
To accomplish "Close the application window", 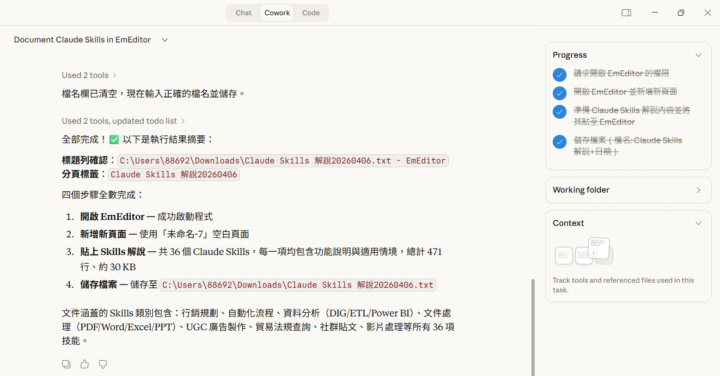I will (x=708, y=13).
